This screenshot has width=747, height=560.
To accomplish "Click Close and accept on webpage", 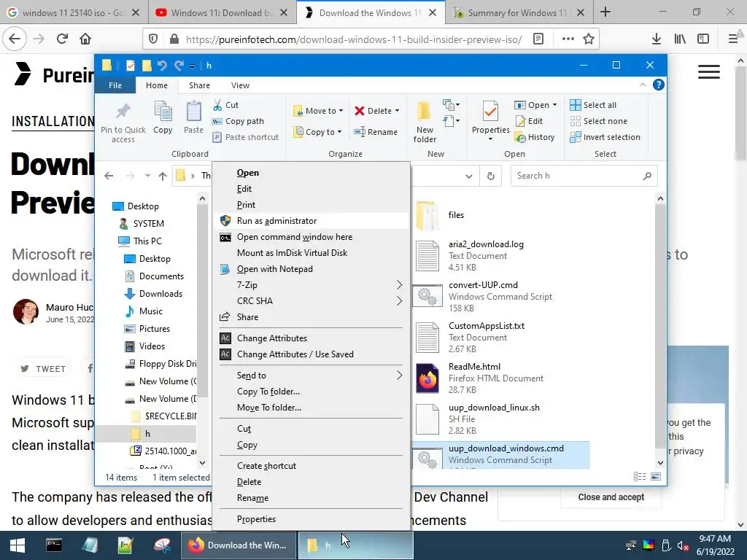I will 611,497.
